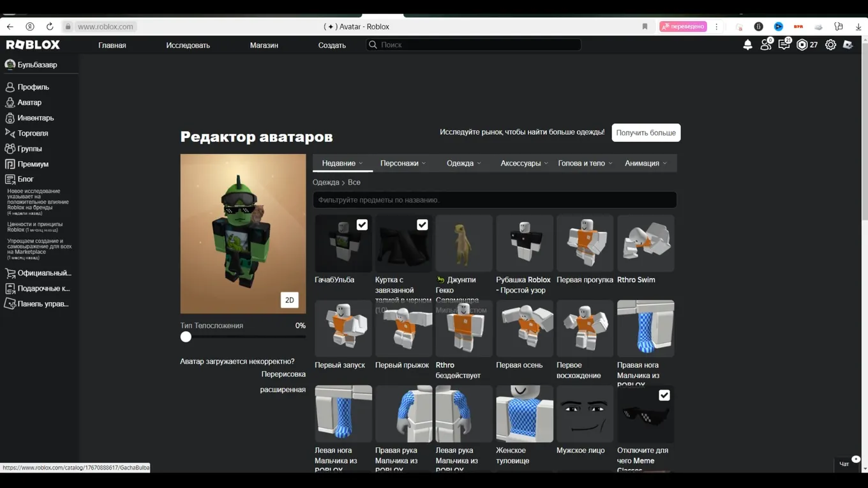Select the Первый запуск animation thumbnail

[x=343, y=328]
